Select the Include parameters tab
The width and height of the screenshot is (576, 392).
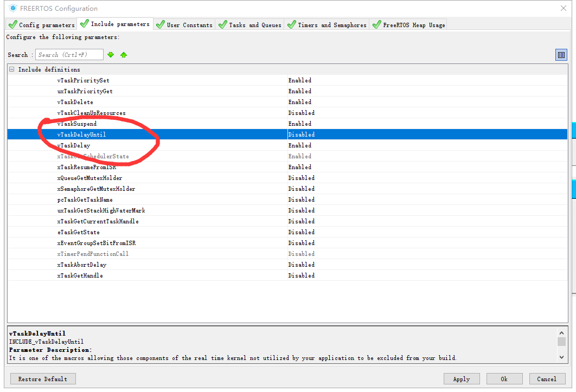[115, 24]
